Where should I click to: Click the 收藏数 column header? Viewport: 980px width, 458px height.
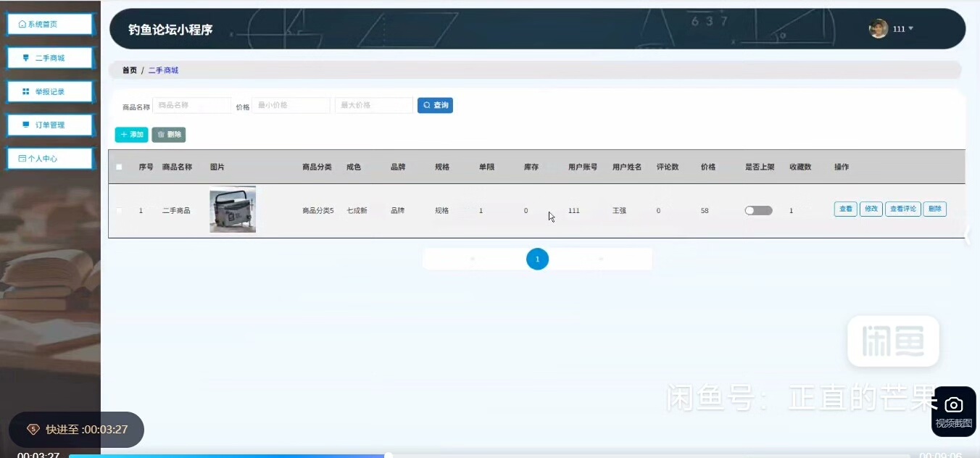pyautogui.click(x=800, y=167)
